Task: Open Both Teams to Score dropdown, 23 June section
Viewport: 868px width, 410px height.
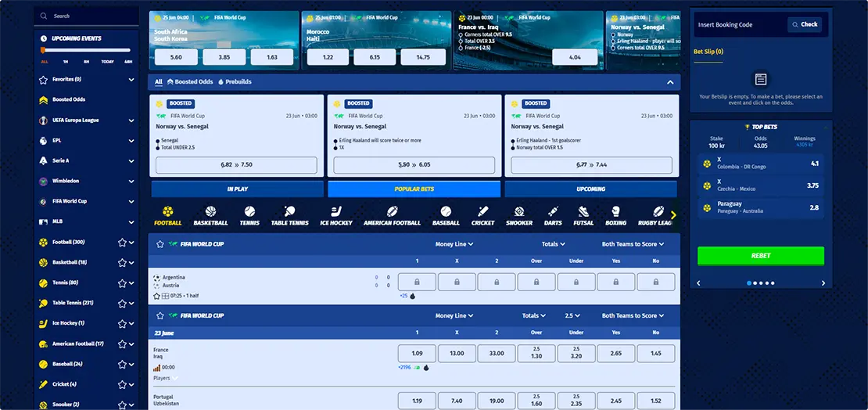Action: coord(633,315)
